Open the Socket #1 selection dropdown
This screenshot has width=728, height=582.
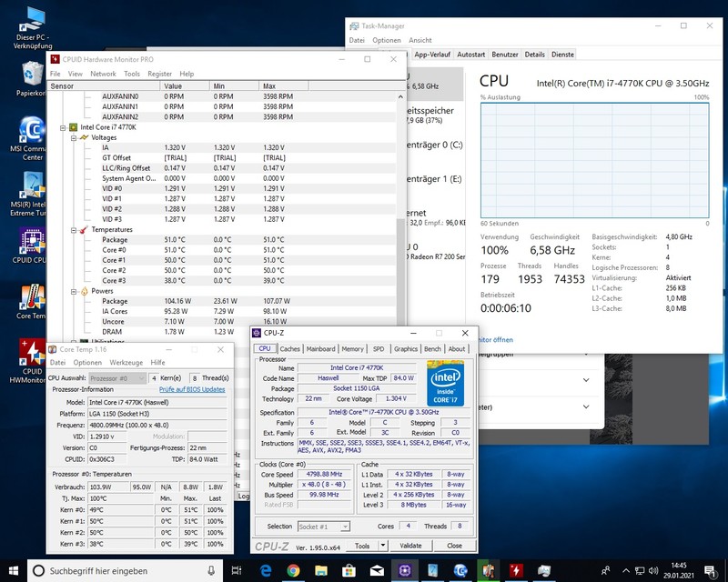324,527
